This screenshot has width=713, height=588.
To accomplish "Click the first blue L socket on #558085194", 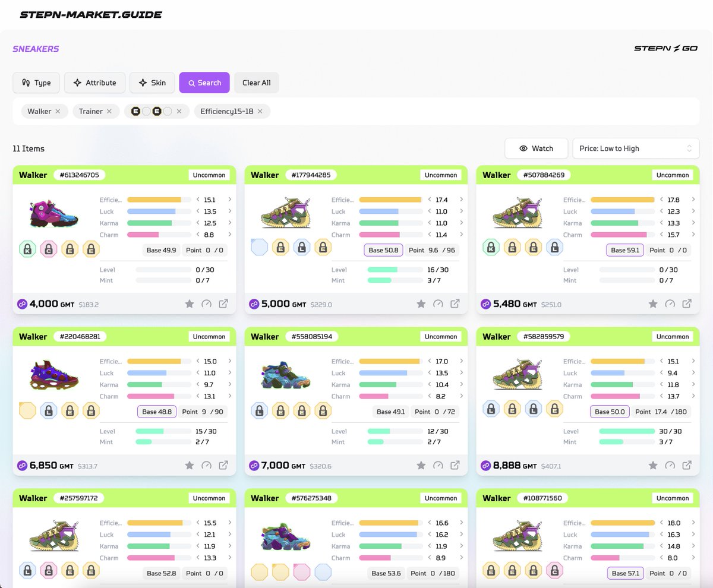I will pos(260,410).
